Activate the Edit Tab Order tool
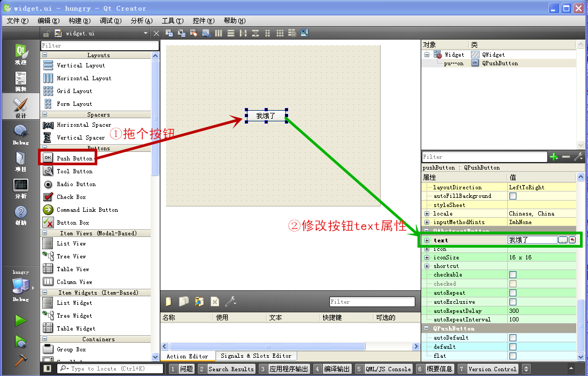 click(206, 33)
